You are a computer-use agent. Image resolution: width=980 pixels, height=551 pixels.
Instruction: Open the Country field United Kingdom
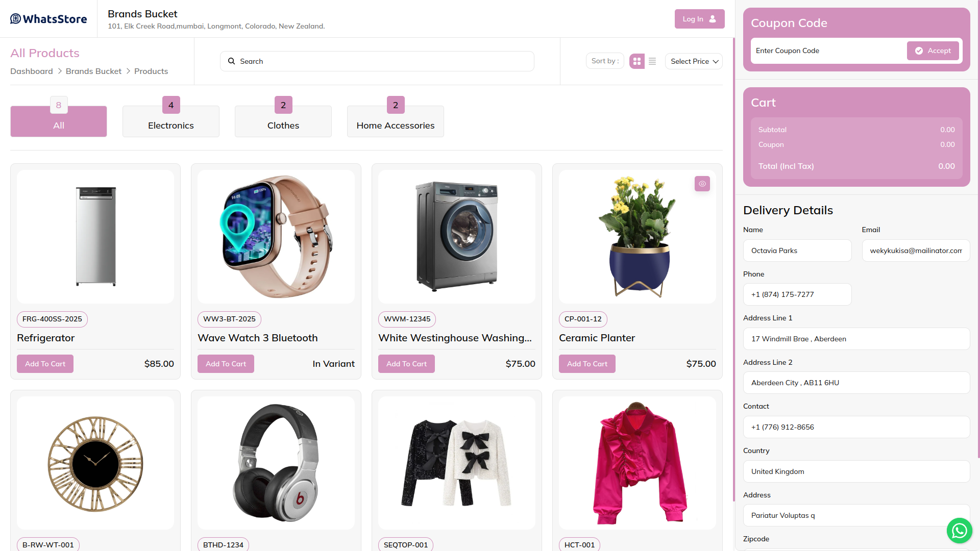click(x=856, y=471)
